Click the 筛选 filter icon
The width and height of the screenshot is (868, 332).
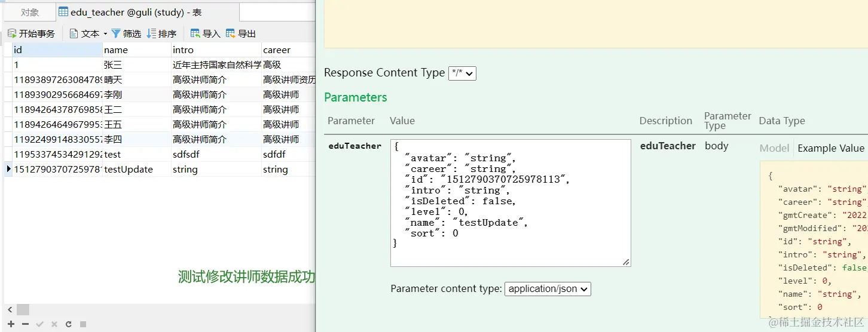point(116,33)
